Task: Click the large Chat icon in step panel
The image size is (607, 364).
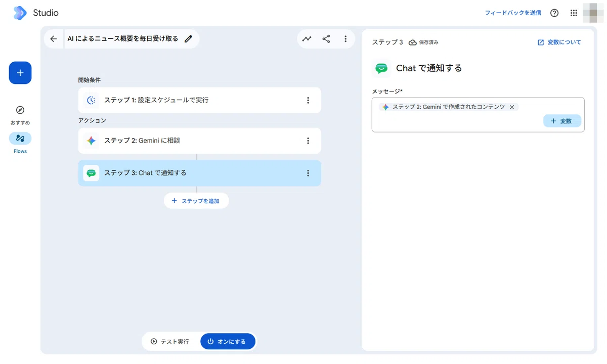Action: click(x=381, y=68)
